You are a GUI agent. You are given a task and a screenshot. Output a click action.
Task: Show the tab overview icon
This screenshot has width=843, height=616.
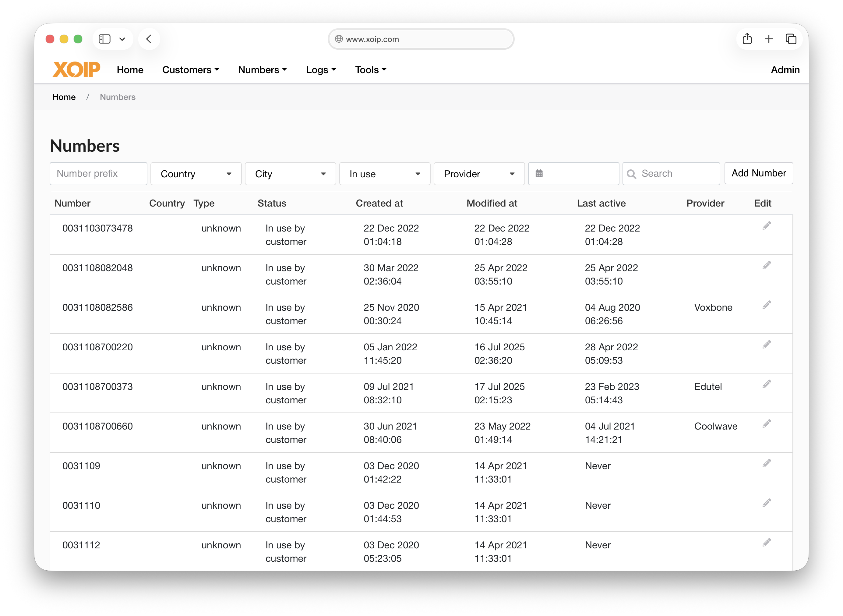pos(791,39)
